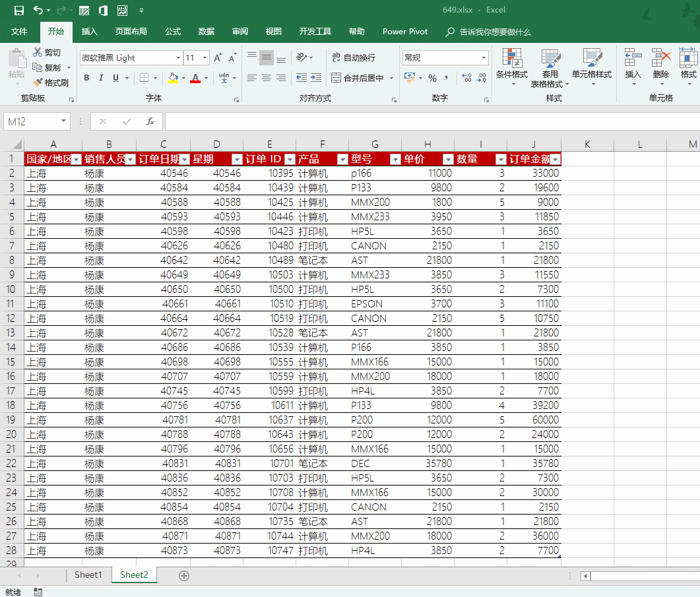Viewport: 700px width, 597px height.
Task: Open the 数据 ribbon tab
Action: (x=206, y=32)
